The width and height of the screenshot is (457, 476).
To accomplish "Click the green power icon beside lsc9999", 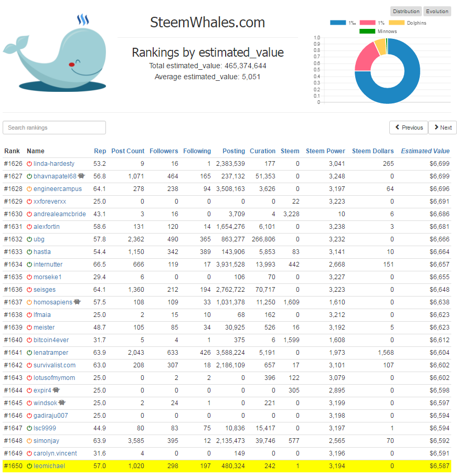I will tap(29, 428).
